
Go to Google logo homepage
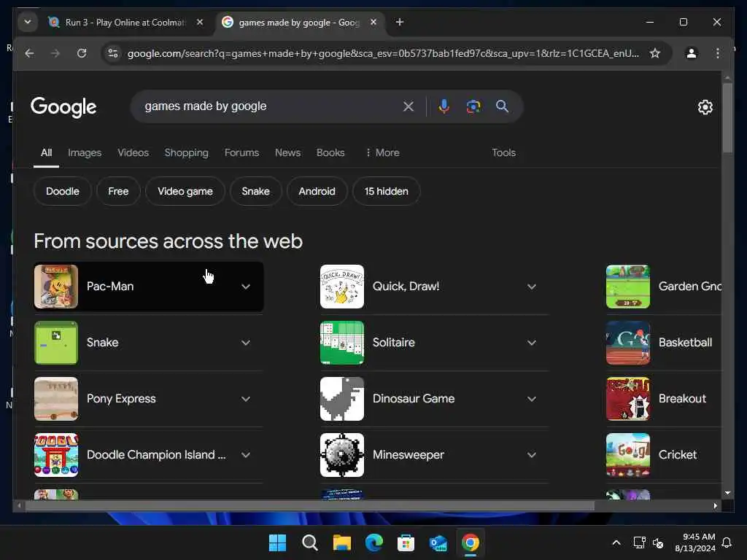tap(63, 107)
